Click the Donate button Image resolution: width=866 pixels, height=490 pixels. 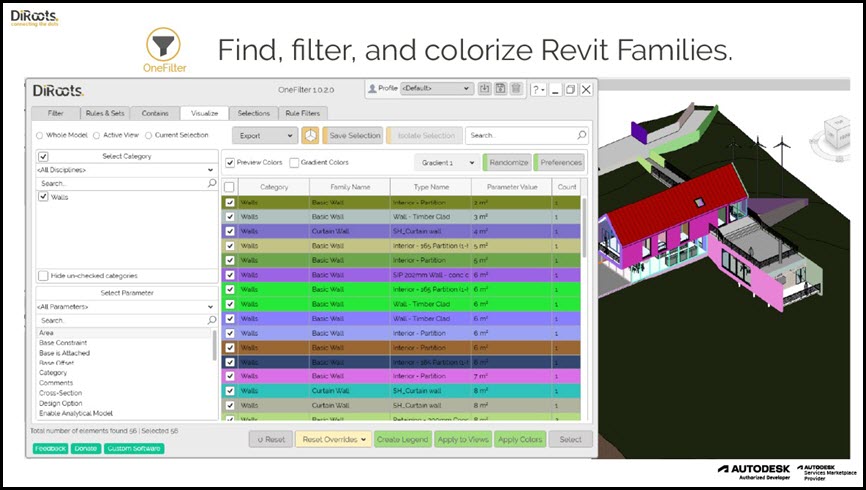(x=86, y=449)
